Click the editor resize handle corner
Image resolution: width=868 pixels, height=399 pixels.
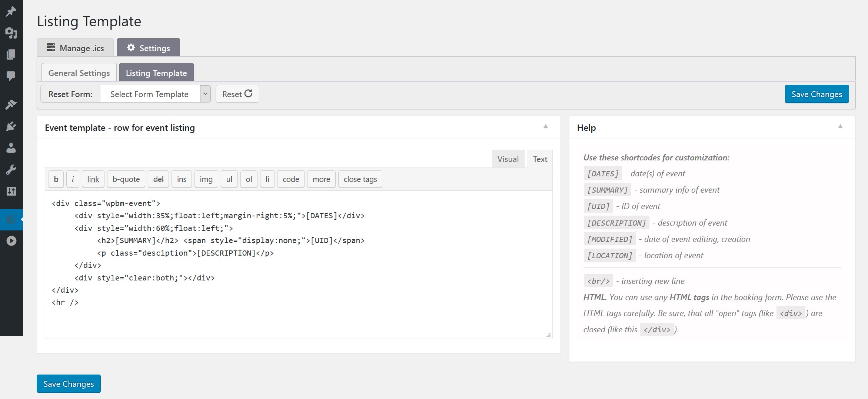[x=549, y=335]
